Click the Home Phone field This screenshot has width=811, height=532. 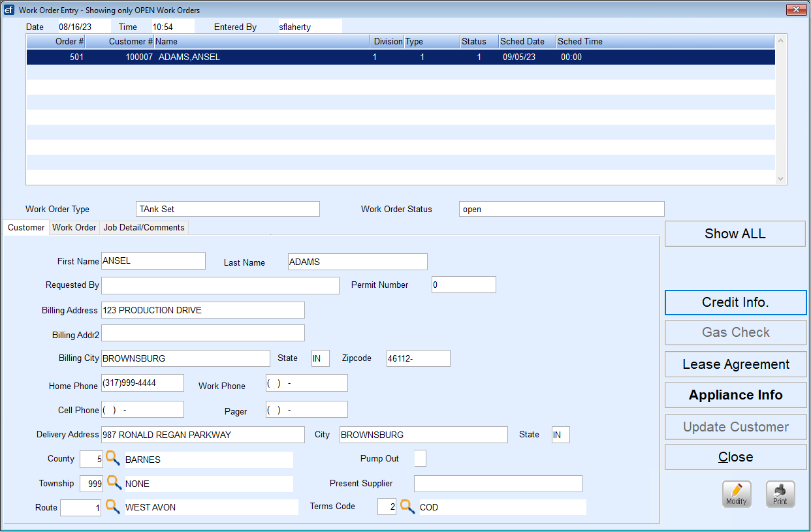coord(142,383)
